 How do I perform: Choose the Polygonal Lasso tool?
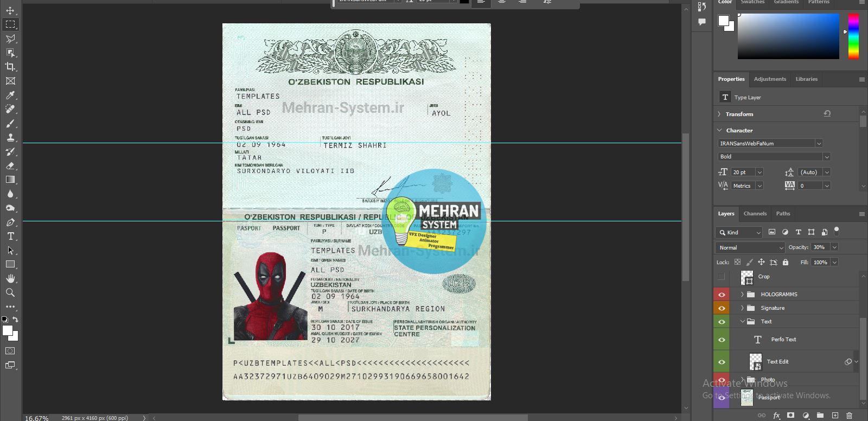pyautogui.click(x=10, y=39)
